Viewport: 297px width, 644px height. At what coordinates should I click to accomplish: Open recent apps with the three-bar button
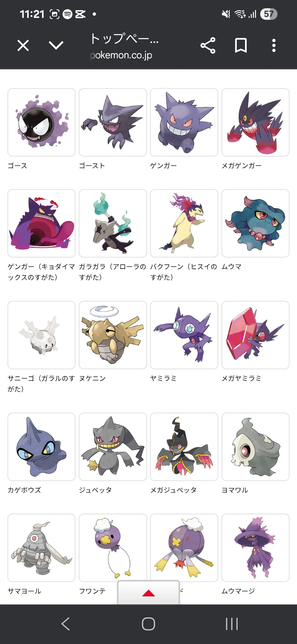(x=232, y=624)
